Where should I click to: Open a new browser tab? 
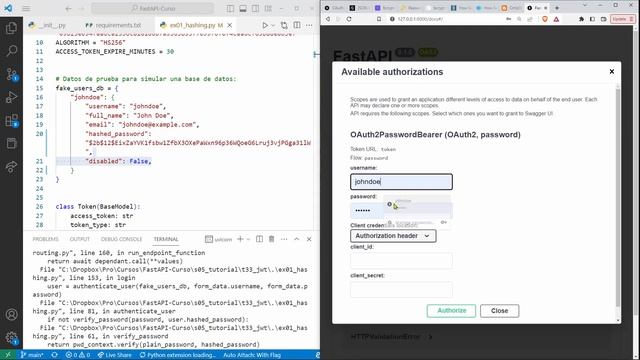click(x=557, y=8)
